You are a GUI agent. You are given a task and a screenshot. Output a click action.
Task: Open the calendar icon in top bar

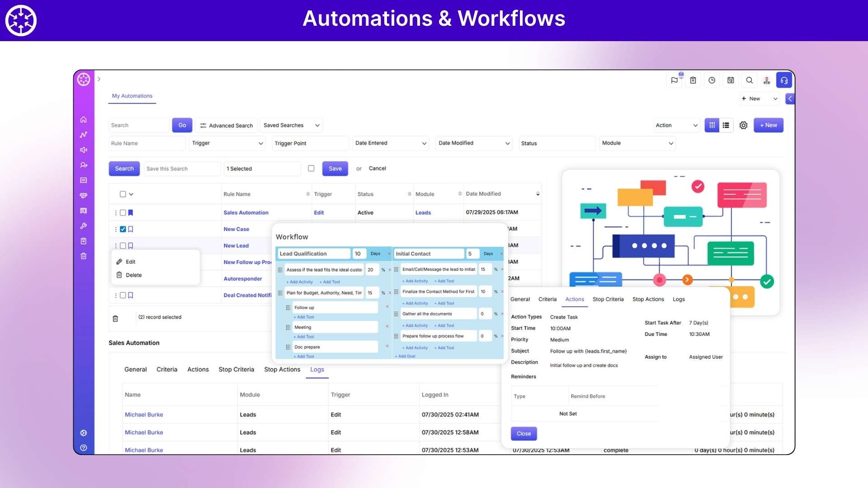[731, 80]
